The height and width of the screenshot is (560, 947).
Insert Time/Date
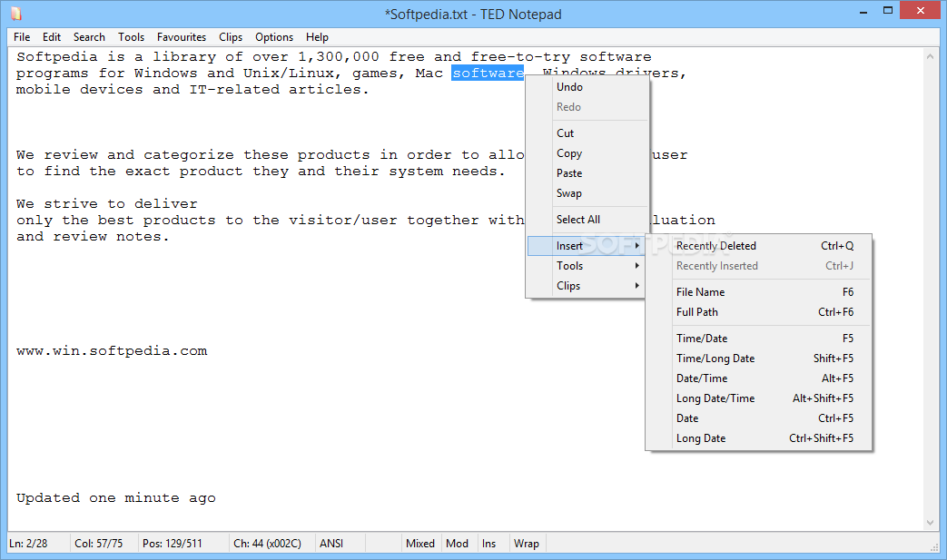coord(758,339)
